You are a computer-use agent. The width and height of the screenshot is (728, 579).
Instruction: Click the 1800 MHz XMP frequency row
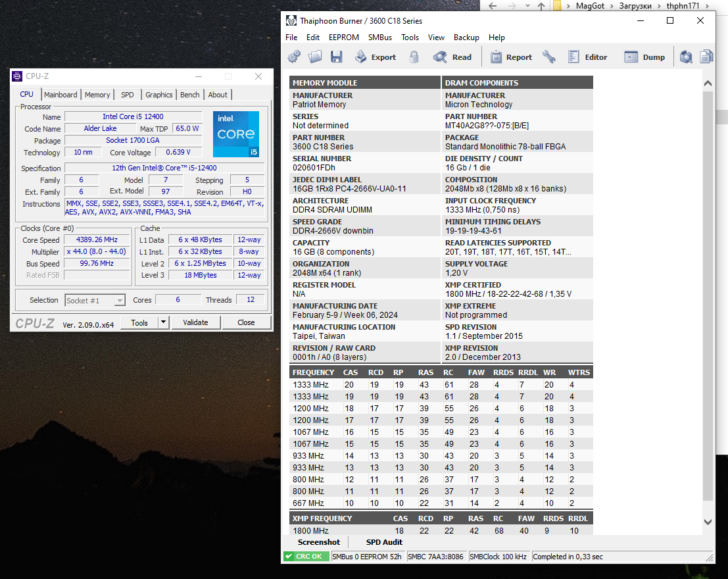coord(441,530)
